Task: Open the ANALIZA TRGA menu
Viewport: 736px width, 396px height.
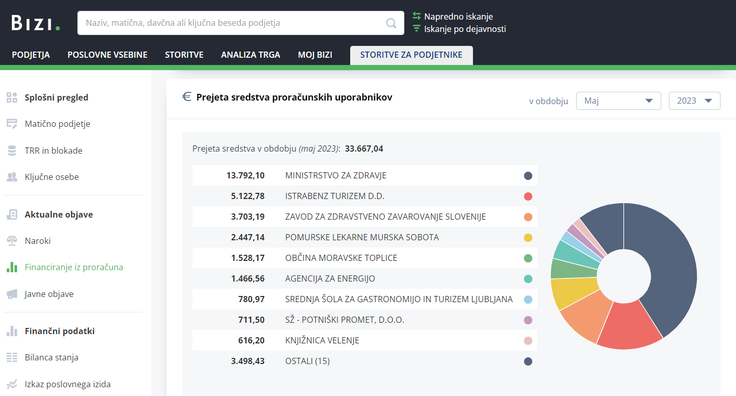Action: 251,55
